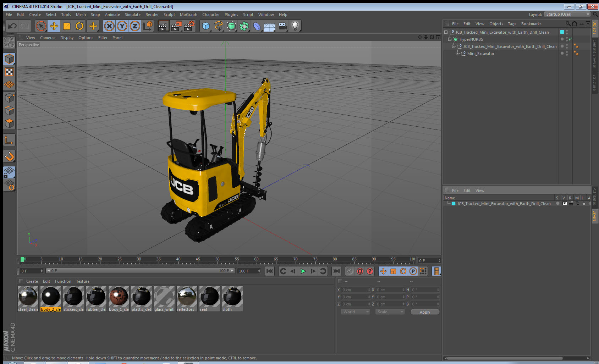
Task: Toggle Y axis lock
Action: click(122, 26)
